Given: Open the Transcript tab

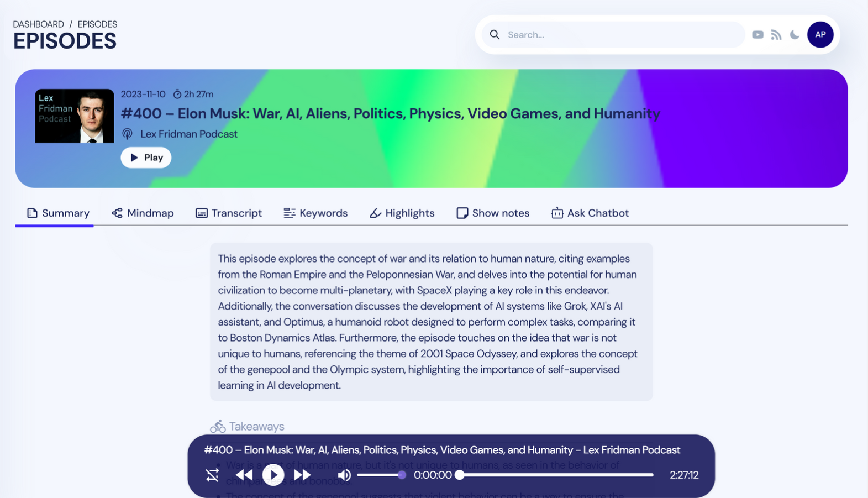Looking at the screenshot, I should [229, 213].
